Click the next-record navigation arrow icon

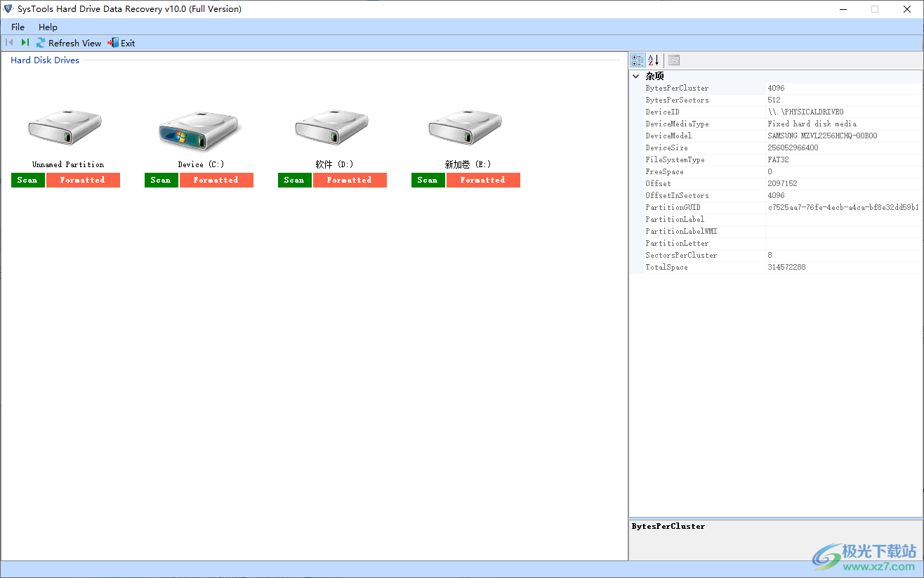click(23, 43)
